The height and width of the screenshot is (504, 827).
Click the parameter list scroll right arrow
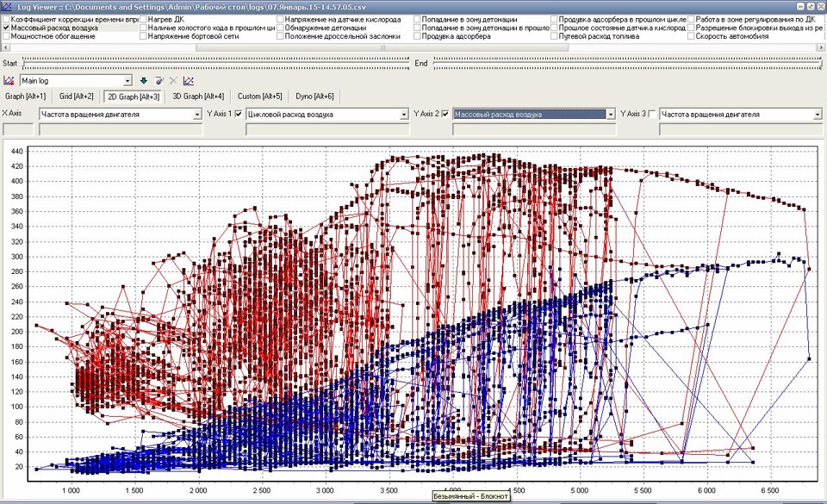click(x=821, y=47)
